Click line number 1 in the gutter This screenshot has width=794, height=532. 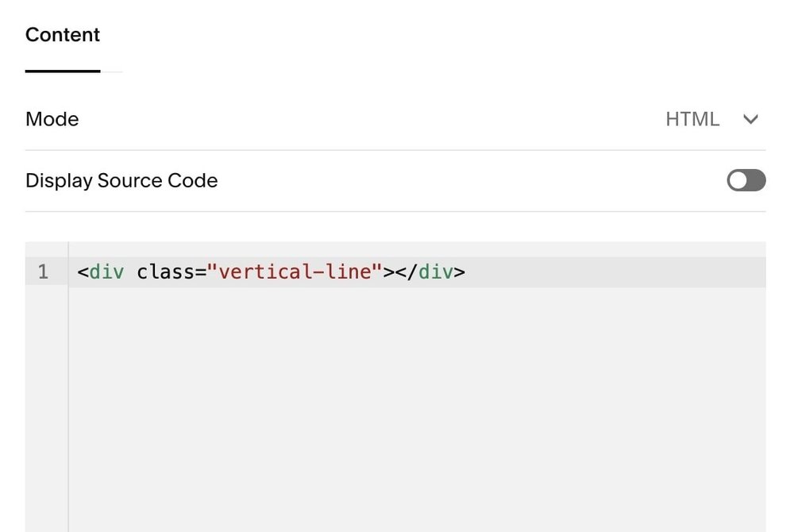pyautogui.click(x=44, y=272)
